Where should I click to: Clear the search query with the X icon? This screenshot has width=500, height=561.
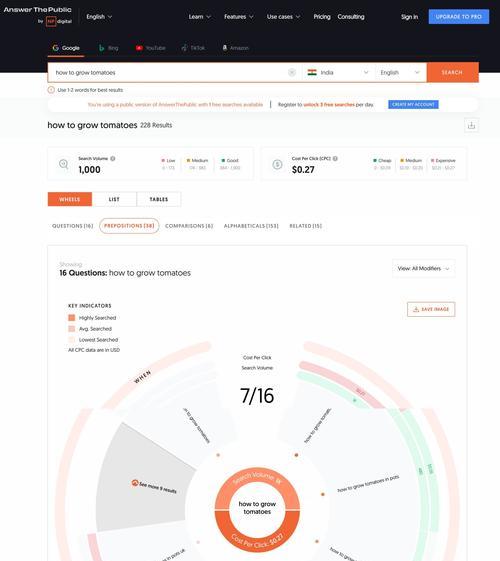coord(292,73)
